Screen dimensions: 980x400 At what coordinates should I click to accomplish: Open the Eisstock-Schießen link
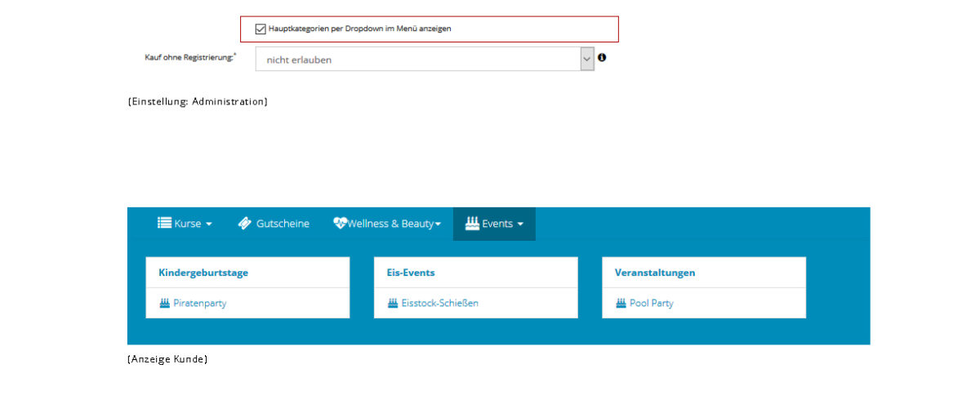[x=440, y=303]
